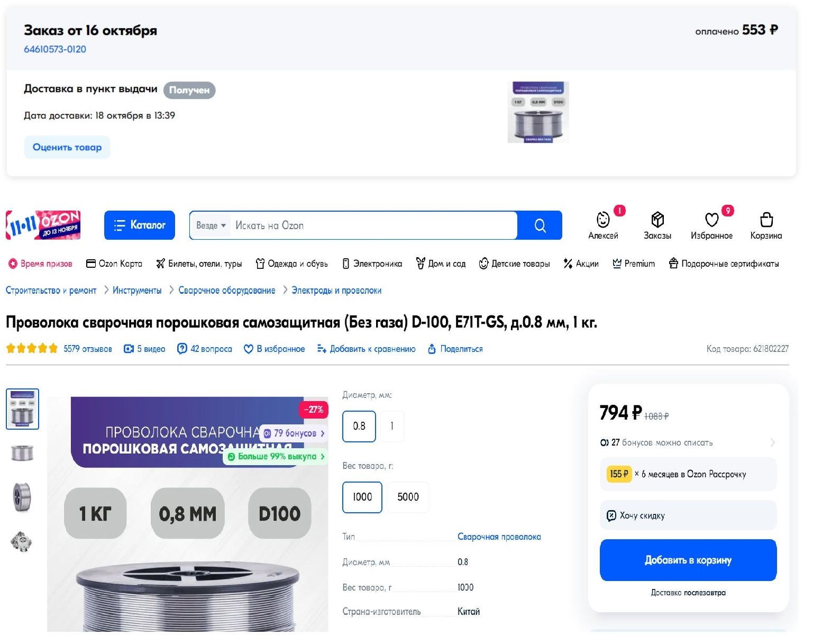This screenshot has height=644, width=813.
Task: Open the Заказы box icon
Action: point(657,225)
